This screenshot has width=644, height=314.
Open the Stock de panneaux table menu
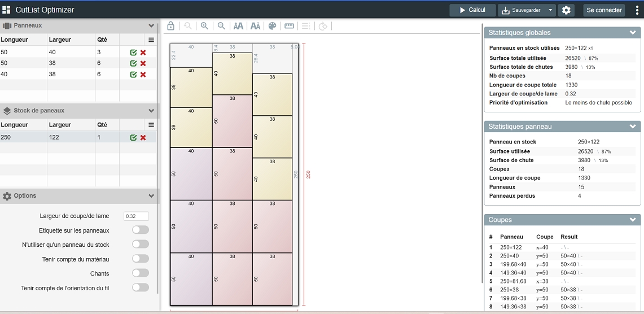pos(151,125)
